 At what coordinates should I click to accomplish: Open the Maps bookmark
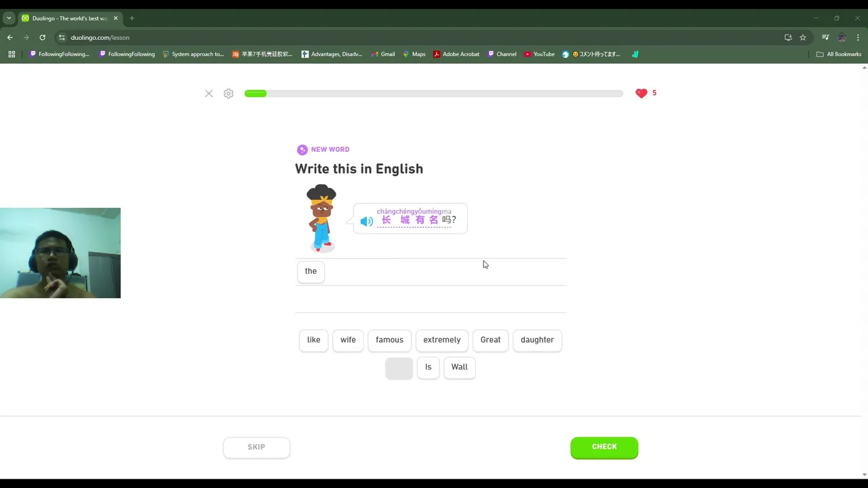pyautogui.click(x=414, y=54)
